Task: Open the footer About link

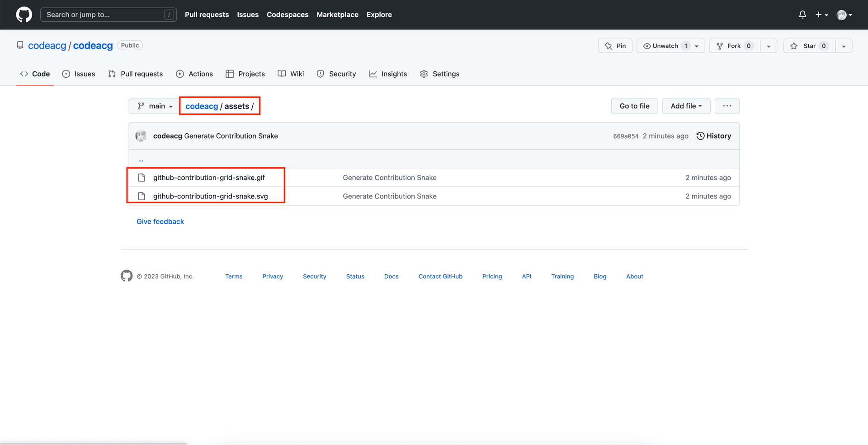Action: coord(634,276)
